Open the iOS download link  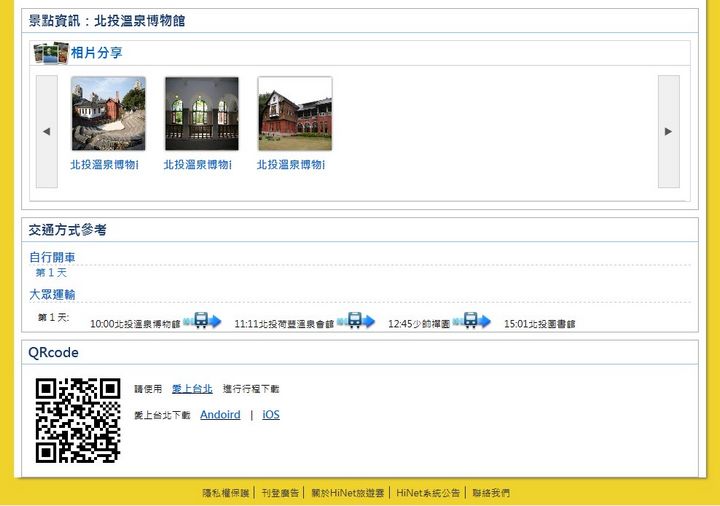[x=271, y=415]
